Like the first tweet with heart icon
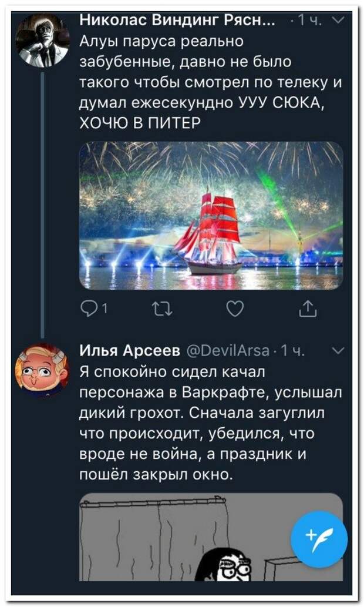This screenshot has width=364, height=607. pyautogui.click(x=235, y=309)
